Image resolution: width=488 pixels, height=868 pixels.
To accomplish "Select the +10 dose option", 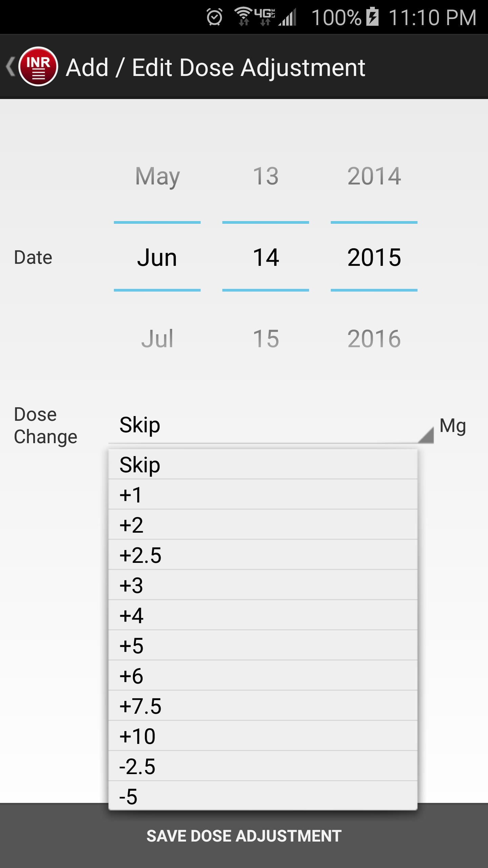I will point(263,736).
